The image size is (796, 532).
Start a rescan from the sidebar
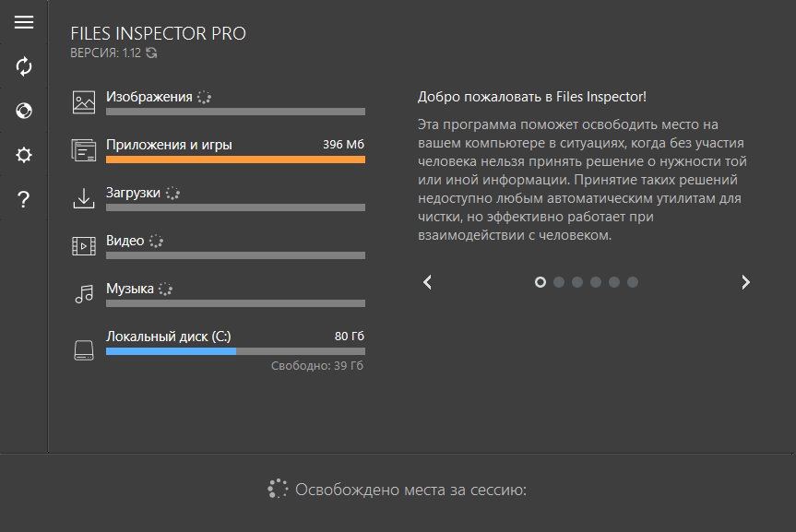click(x=23, y=66)
